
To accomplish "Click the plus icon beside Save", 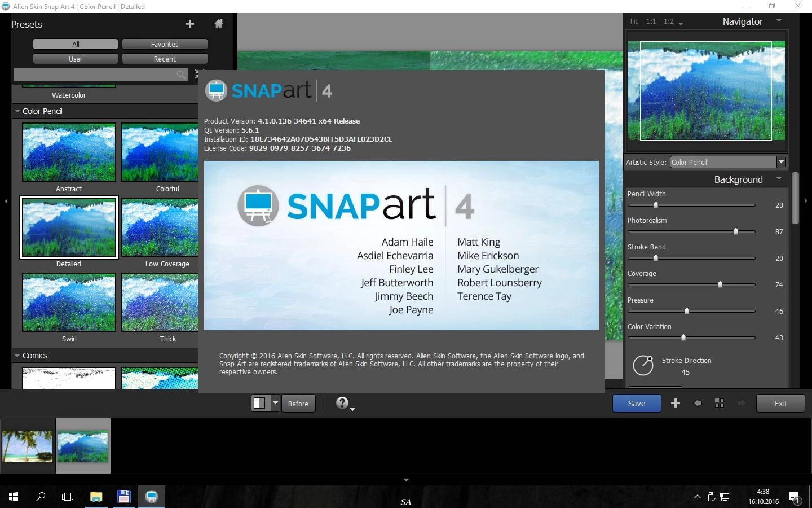I will click(x=676, y=403).
